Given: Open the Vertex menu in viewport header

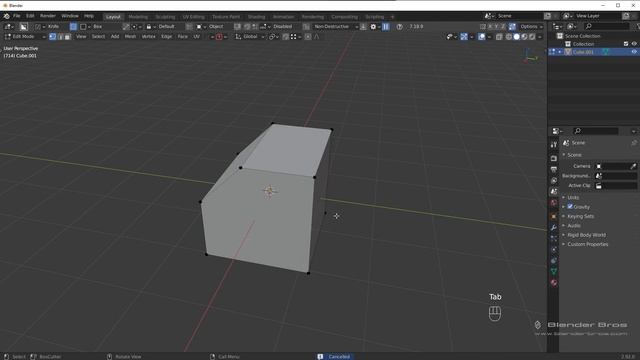Looking at the screenshot, I should pyautogui.click(x=149, y=37).
